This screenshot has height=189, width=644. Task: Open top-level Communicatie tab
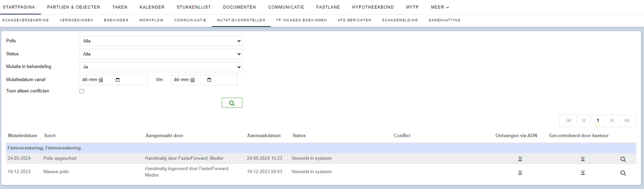286,7
